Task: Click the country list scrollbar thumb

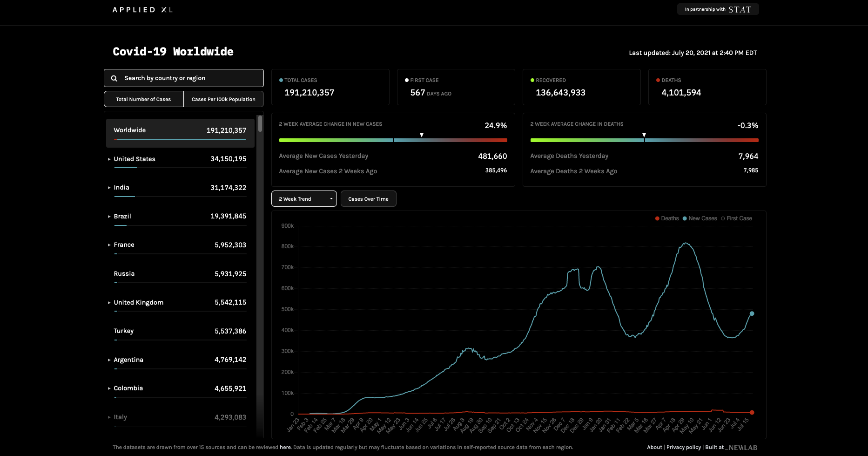Action: click(x=260, y=123)
